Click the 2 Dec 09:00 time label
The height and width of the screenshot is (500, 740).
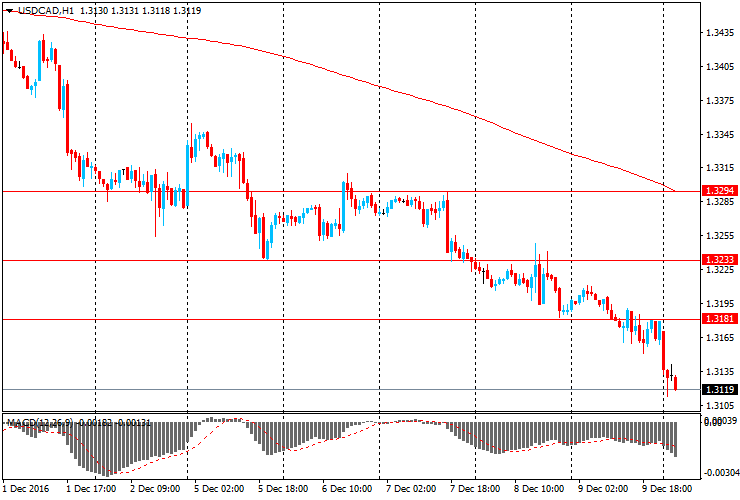click(x=155, y=488)
